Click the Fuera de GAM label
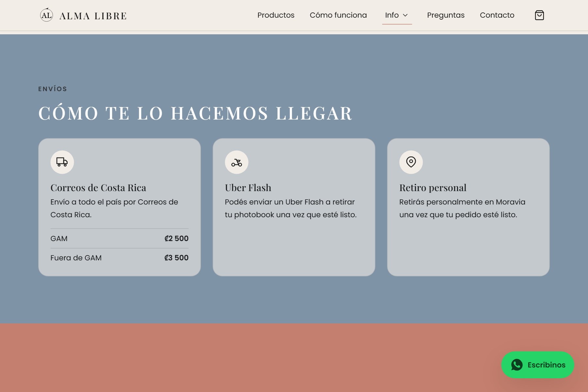 76,258
